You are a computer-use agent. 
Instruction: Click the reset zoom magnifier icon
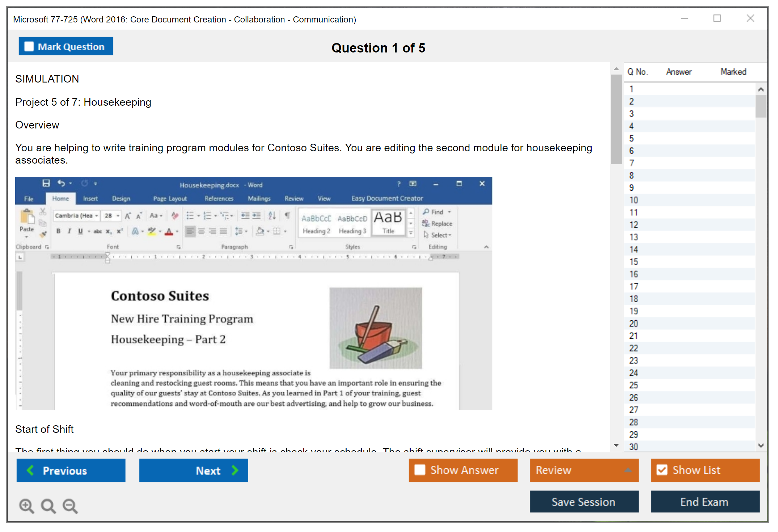point(48,506)
